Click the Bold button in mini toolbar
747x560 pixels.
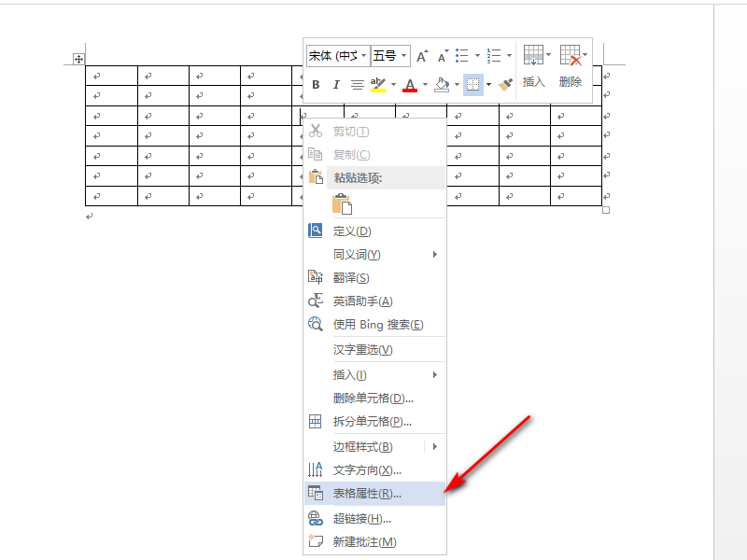pos(316,85)
